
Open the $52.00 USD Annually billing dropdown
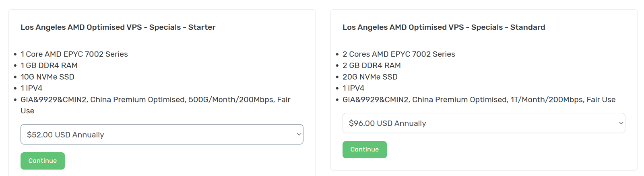coord(162,134)
